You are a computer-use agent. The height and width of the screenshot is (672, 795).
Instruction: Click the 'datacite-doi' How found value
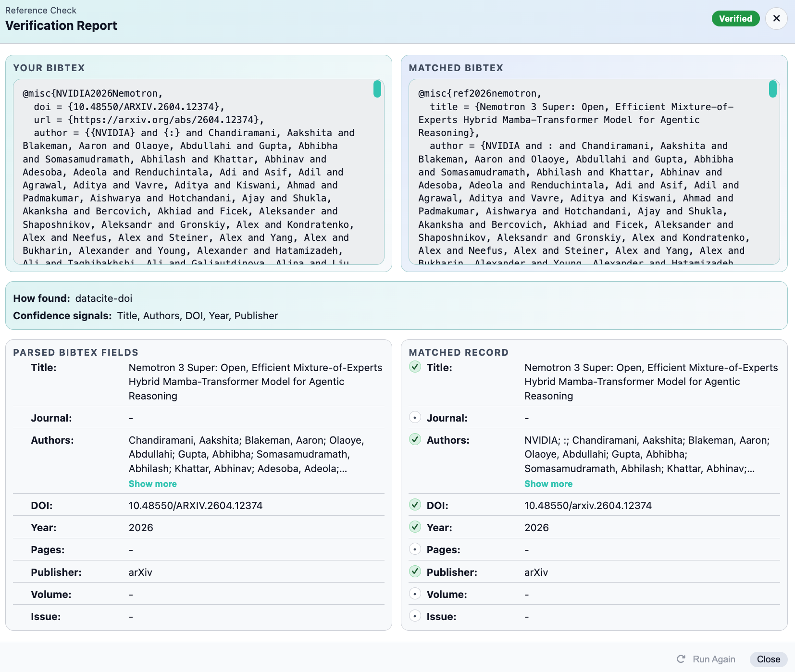click(x=103, y=299)
